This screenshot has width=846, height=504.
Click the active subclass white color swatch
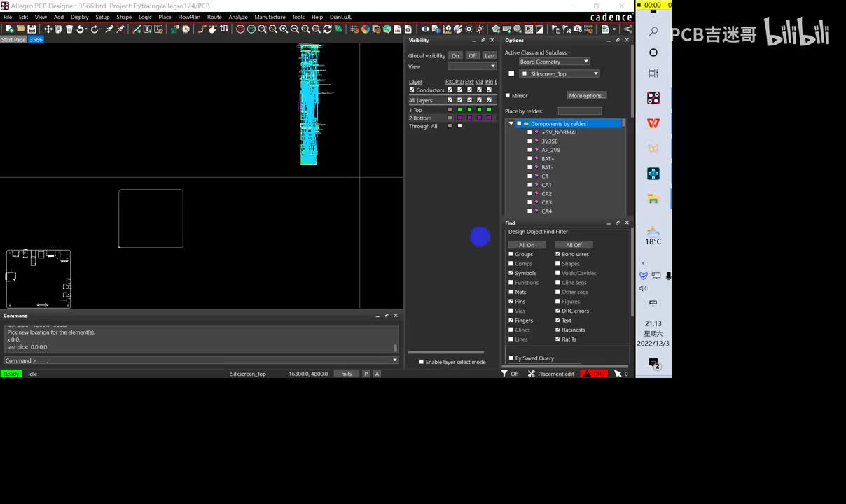[511, 73]
